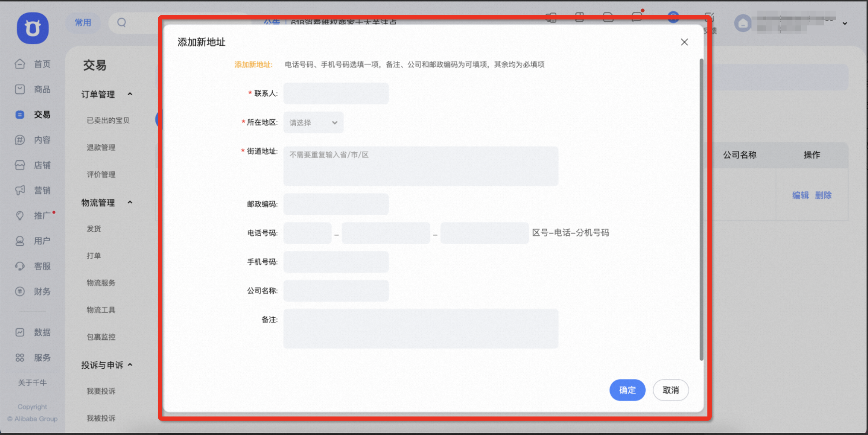
Task: Open the 商品 products sidebar item
Action: (32, 89)
